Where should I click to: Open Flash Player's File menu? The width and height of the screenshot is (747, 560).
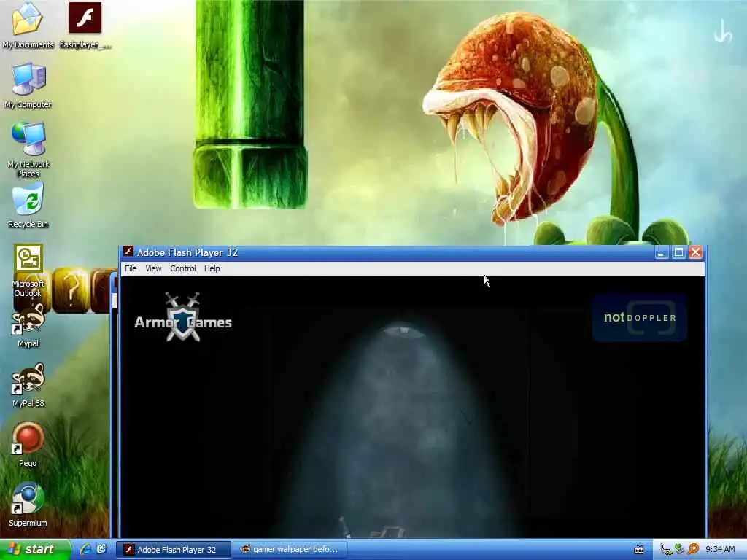(x=131, y=268)
